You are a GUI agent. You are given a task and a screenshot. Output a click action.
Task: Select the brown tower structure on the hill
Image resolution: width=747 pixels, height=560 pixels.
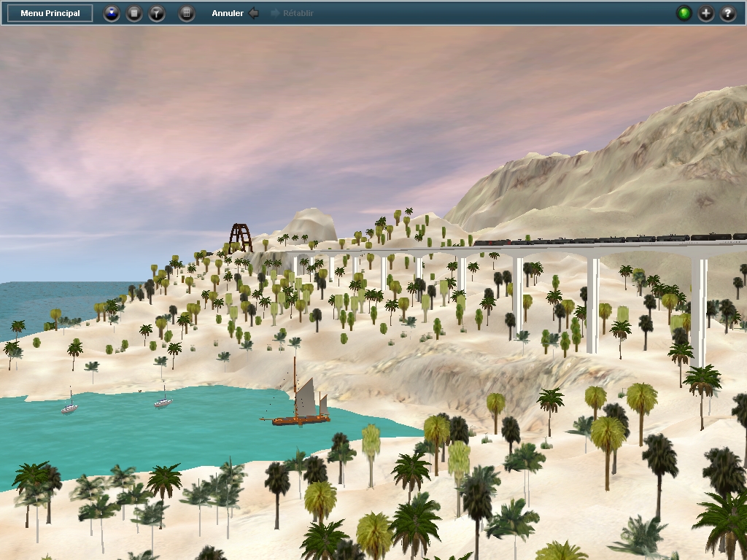tap(240, 238)
